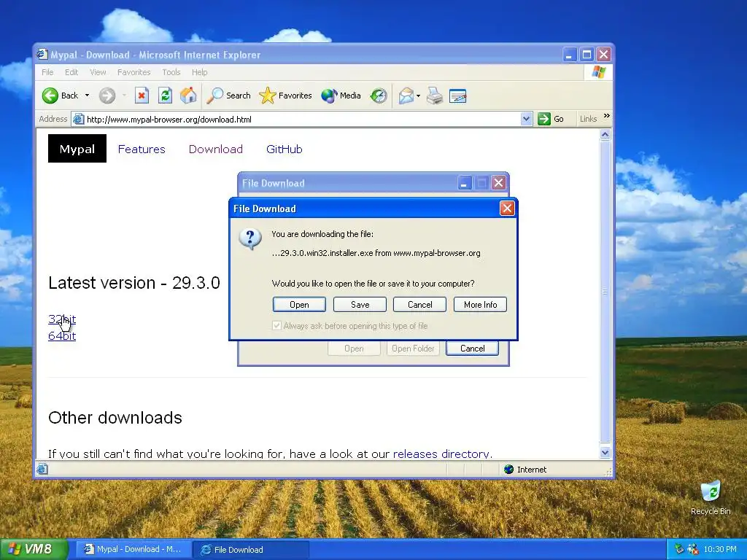The width and height of the screenshot is (747, 560).
Task: Click Save to save the installer
Action: (360, 305)
